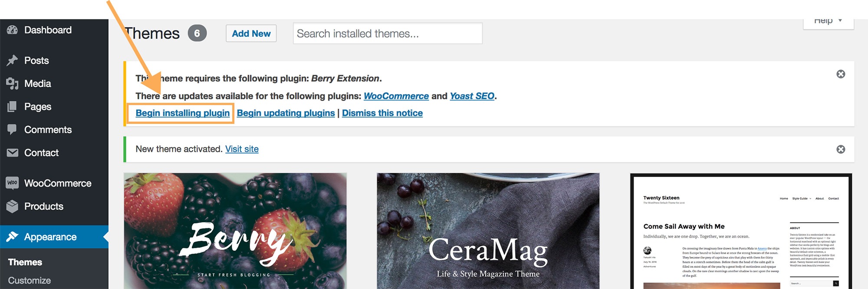Open Products via the box icon
Screen dimensions: 868x289
point(12,206)
